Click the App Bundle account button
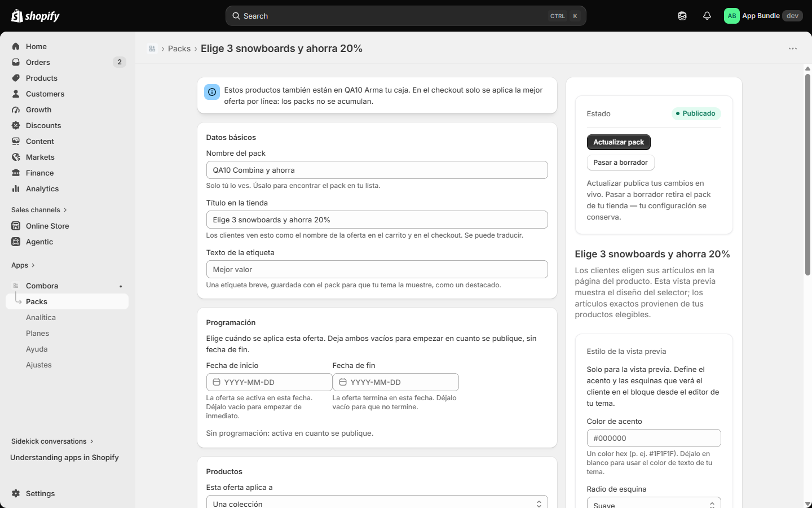The image size is (812, 508). coord(764,16)
